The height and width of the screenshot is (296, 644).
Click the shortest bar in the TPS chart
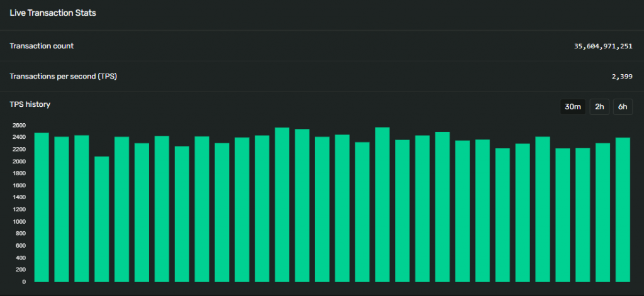(x=102, y=219)
